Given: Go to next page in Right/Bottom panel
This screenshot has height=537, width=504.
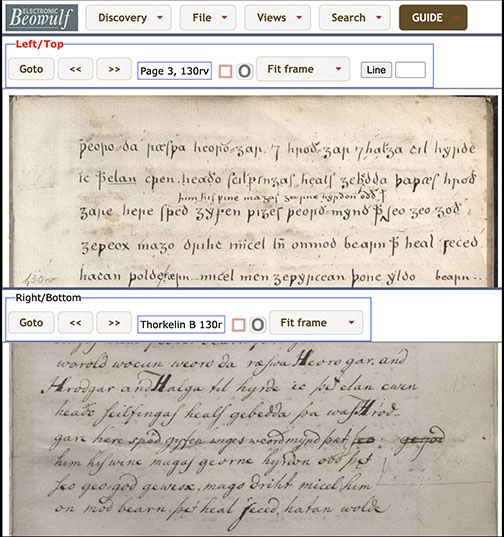Looking at the screenshot, I should (x=114, y=323).
